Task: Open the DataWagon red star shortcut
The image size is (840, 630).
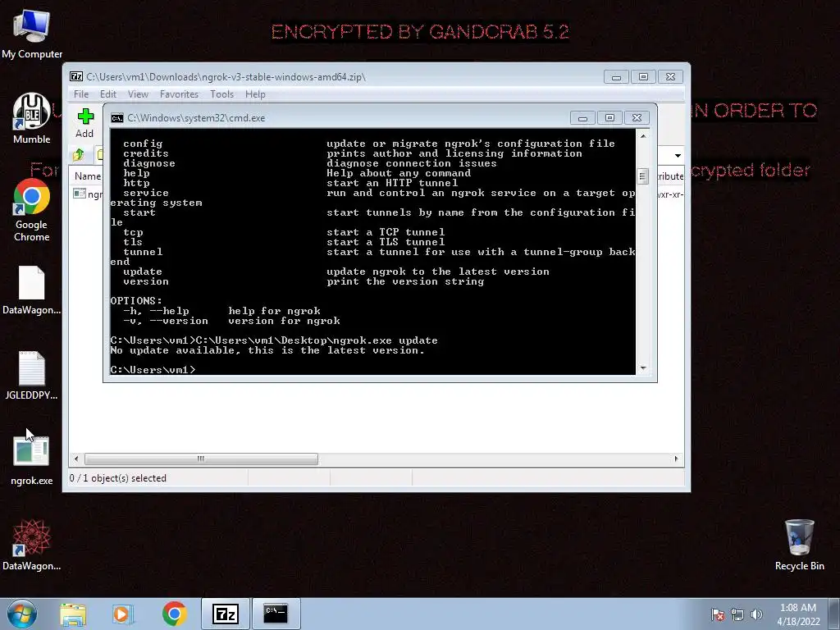Action: (32, 545)
